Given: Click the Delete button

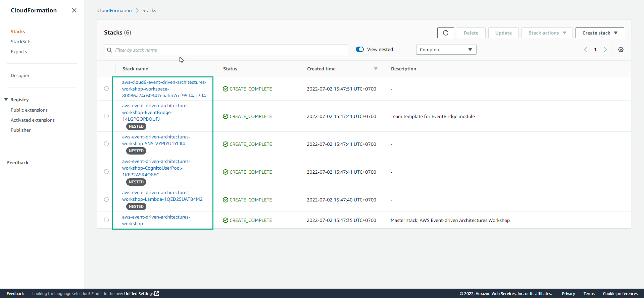Looking at the screenshot, I should coord(471,33).
